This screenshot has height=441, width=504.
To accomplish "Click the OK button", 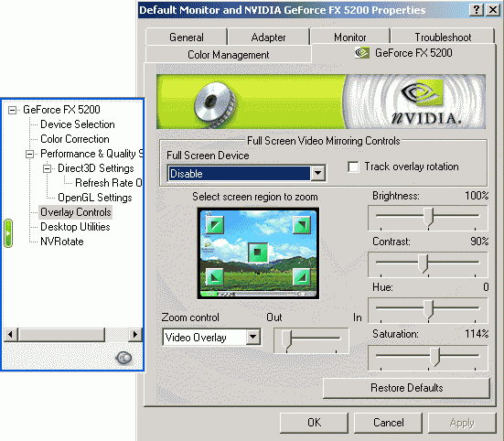I will point(314,423).
